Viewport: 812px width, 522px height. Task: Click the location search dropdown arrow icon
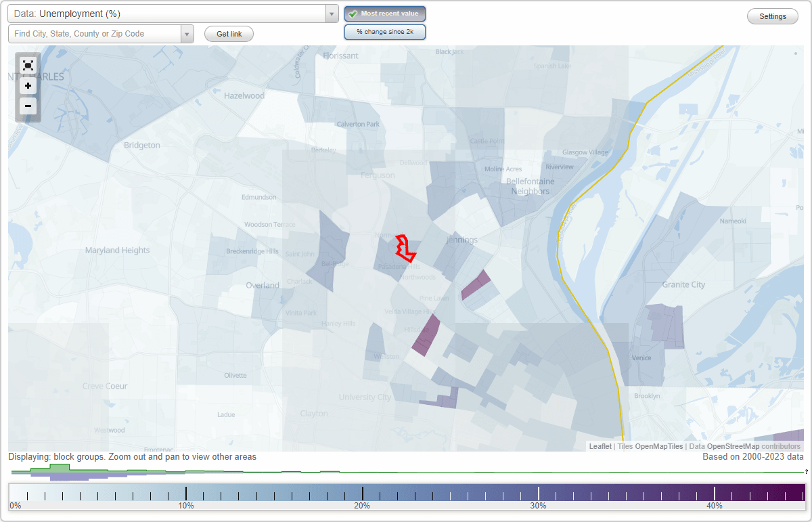[187, 33]
